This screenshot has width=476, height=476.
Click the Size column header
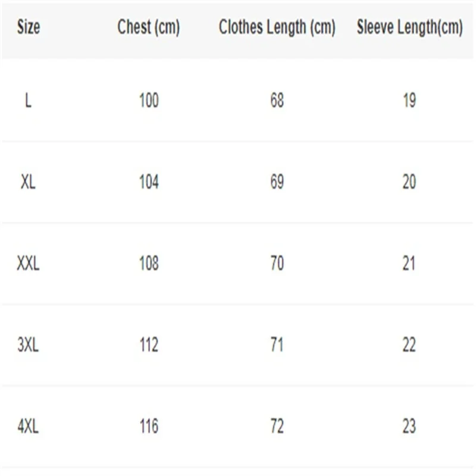pos(29,27)
